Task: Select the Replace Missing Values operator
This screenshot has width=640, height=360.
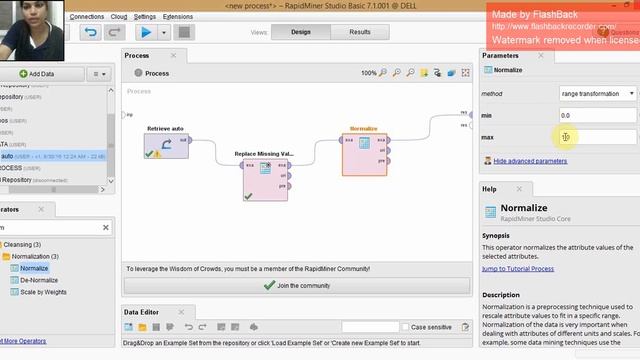Action: tap(265, 180)
